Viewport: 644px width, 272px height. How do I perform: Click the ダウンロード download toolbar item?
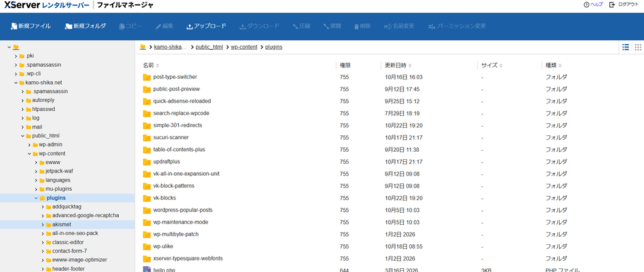pos(259,26)
